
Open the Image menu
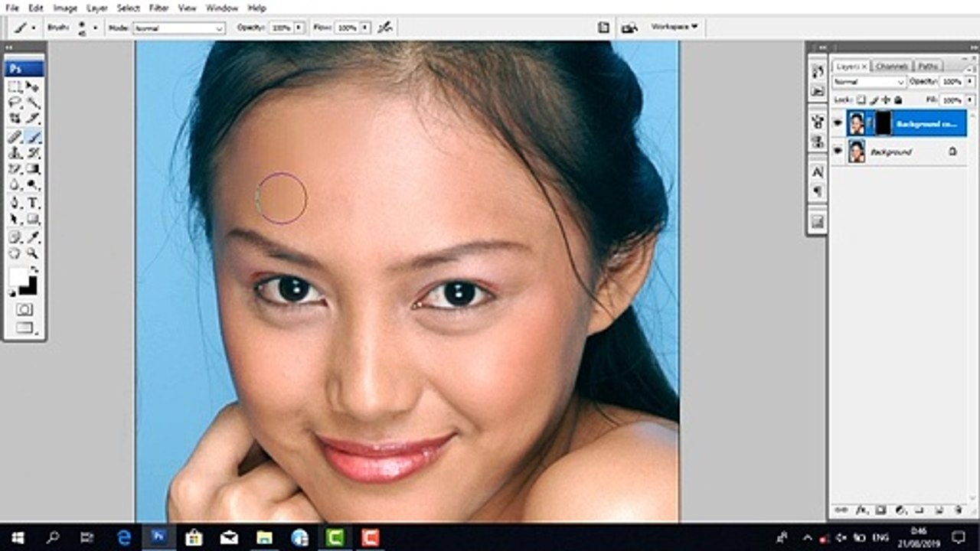(65, 8)
